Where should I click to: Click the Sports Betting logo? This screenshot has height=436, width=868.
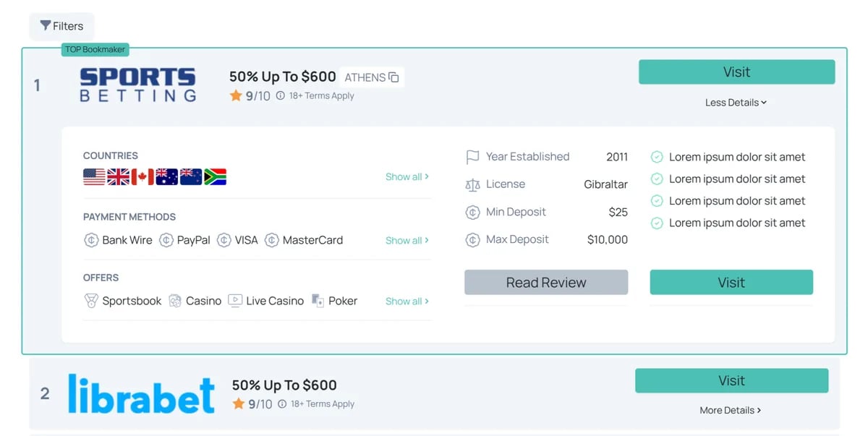(137, 85)
